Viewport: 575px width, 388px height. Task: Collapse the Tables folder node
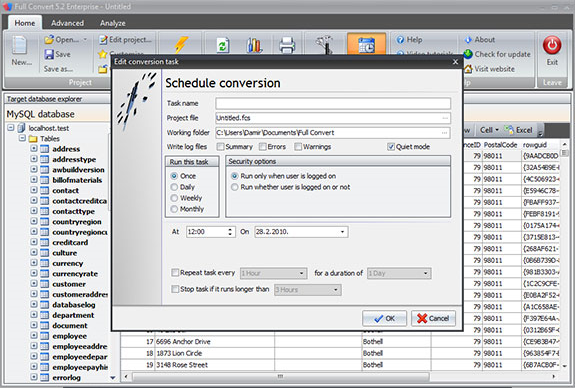coord(22,139)
